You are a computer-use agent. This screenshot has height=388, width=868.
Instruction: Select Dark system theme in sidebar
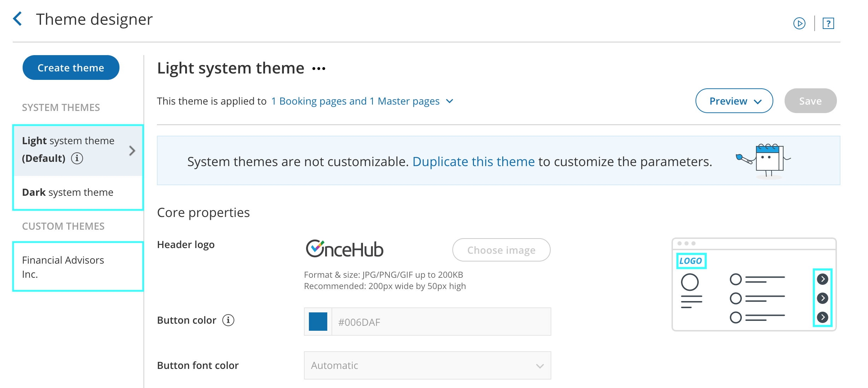coord(68,193)
